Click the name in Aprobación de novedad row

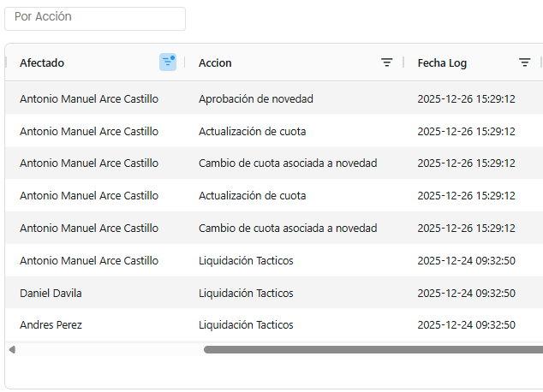click(x=89, y=98)
